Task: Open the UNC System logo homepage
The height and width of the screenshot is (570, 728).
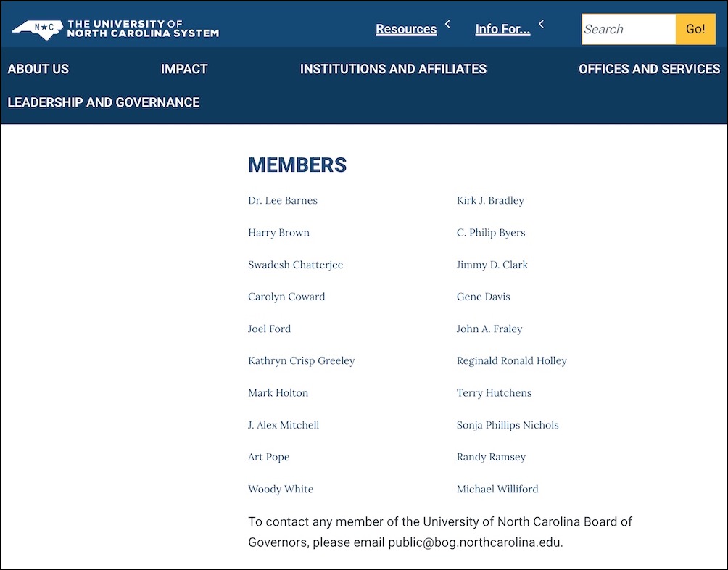Action: coord(115,29)
